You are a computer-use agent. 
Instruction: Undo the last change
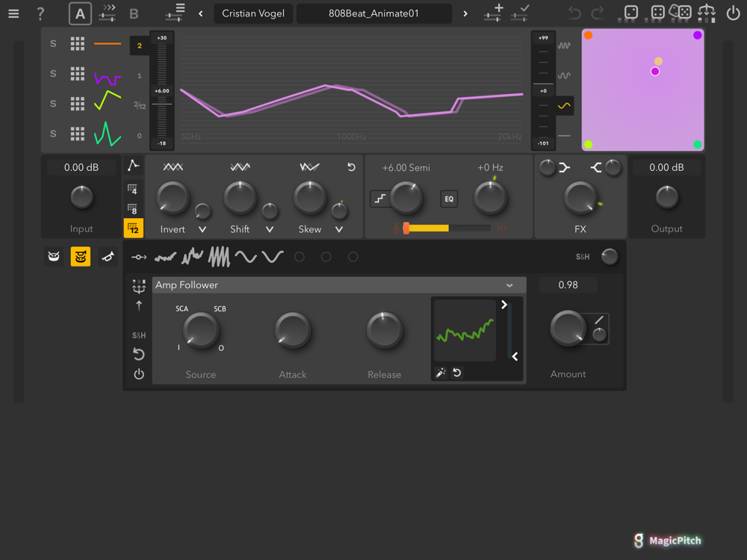click(574, 13)
